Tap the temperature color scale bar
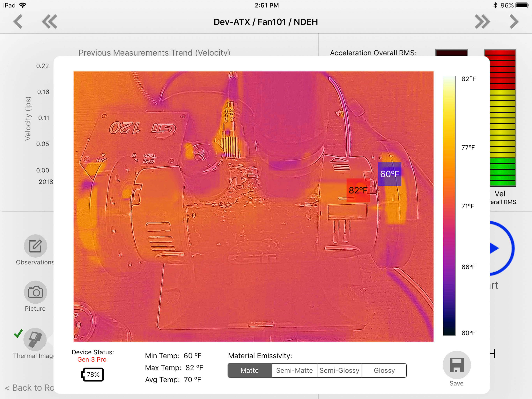532x399 pixels. pos(449,205)
